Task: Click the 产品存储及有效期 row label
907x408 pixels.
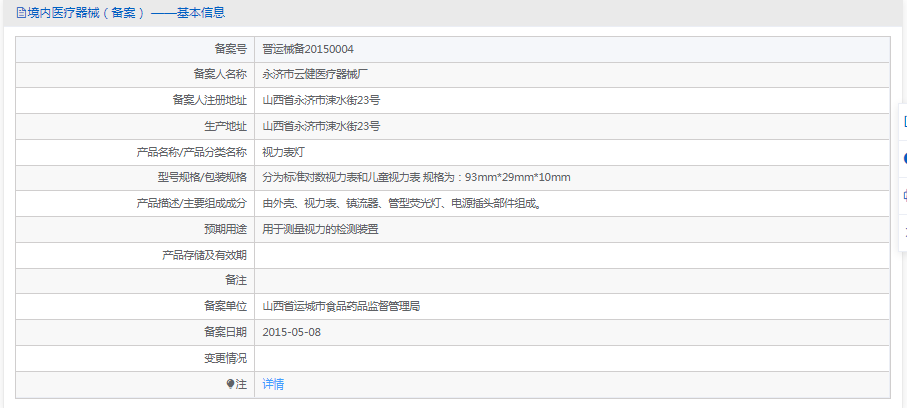Action: 204,255
